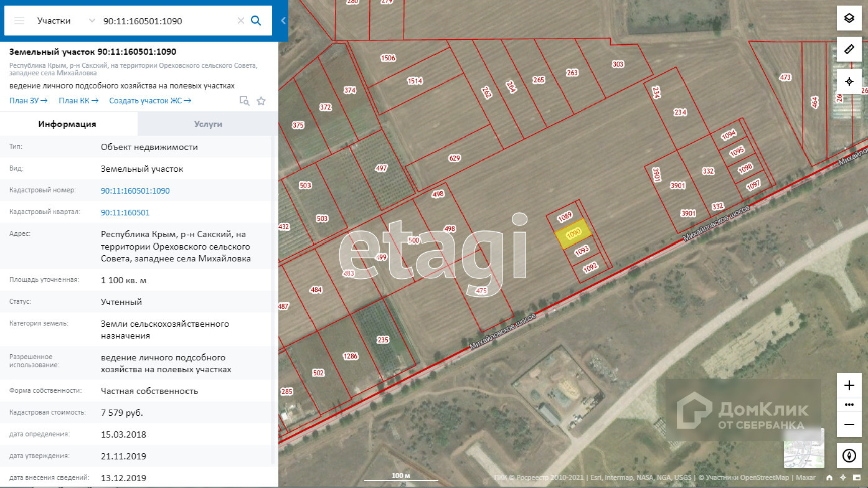Zoom out of the map

click(x=849, y=425)
